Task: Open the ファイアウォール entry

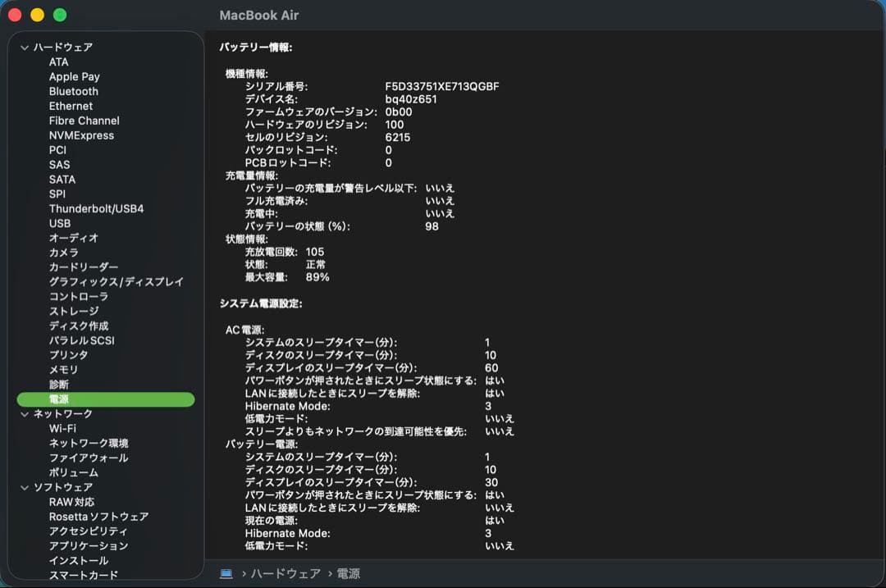Action: (89, 458)
